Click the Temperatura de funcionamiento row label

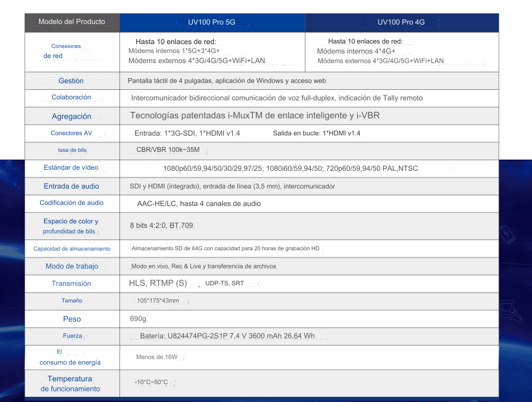point(70,384)
